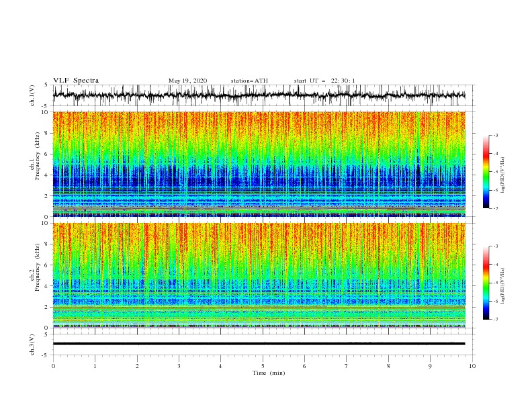Image resolution: width=532 pixels, height=411 pixels.
Task: Click the "5" tick on ch.1(V) axis
Action: pos(47,85)
